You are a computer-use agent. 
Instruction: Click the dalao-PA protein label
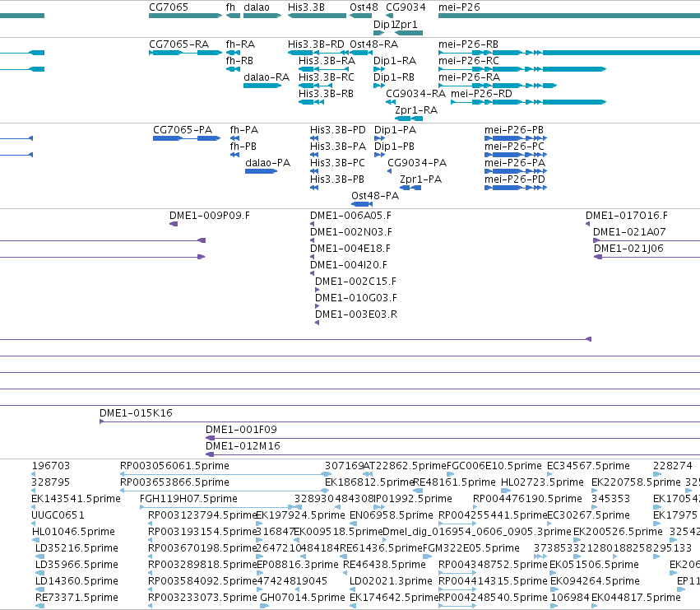[268, 163]
